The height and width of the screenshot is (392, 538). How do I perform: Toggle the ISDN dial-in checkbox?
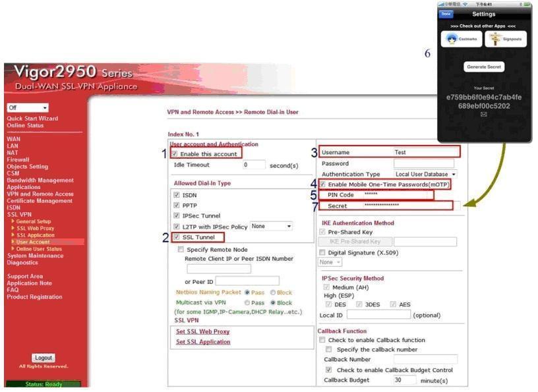pyautogui.click(x=176, y=195)
